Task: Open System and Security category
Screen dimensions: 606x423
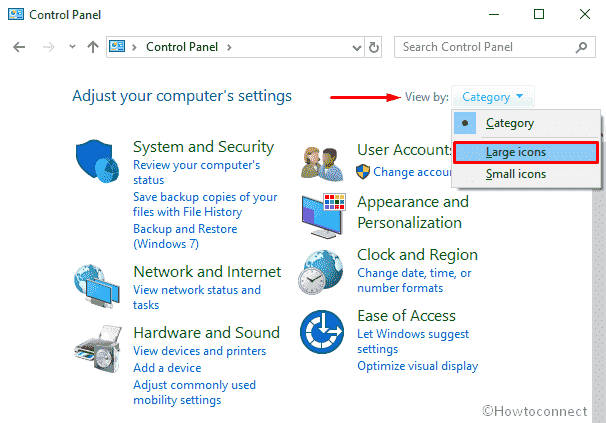Action: point(203,147)
